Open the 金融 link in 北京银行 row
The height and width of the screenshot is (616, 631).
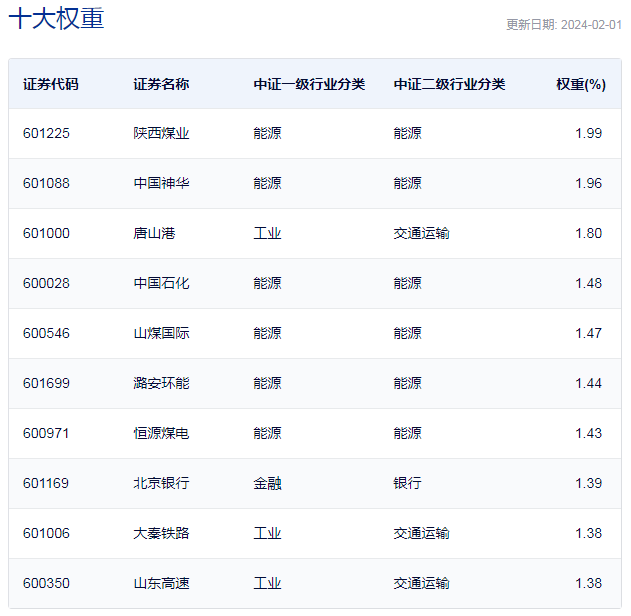[267, 483]
